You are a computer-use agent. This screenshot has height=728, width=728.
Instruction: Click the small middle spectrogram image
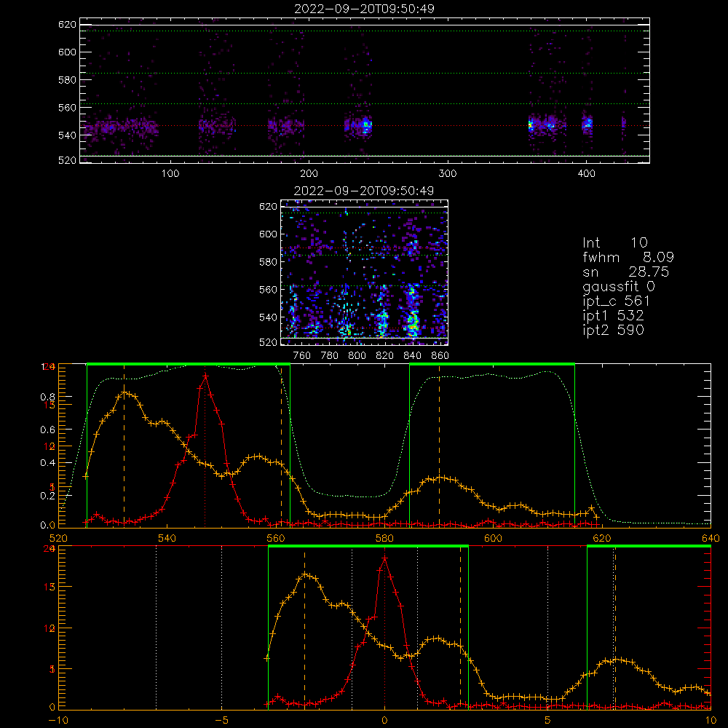pos(364,272)
